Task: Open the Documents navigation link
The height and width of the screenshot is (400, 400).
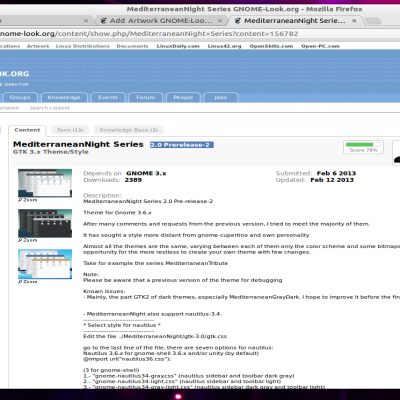Action: 132,46
